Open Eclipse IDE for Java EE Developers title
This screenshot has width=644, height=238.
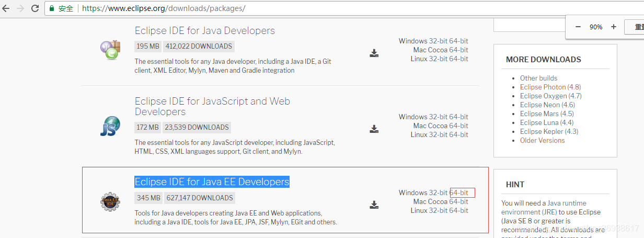[x=212, y=182]
